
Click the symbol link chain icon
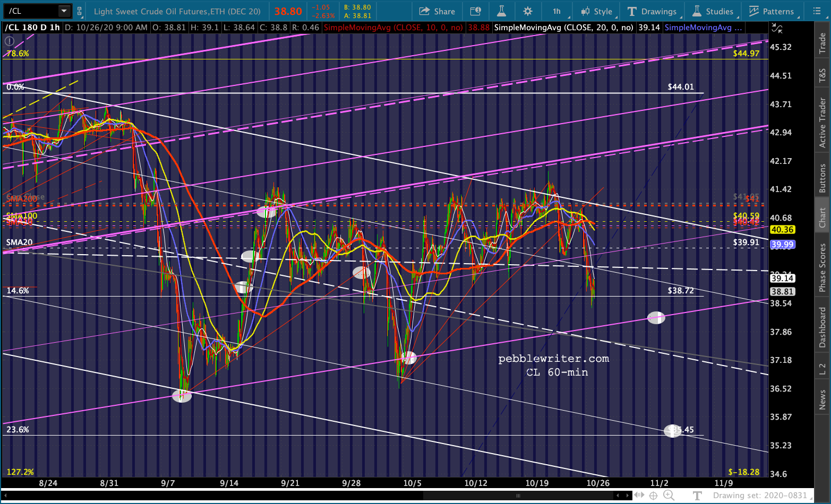click(80, 11)
